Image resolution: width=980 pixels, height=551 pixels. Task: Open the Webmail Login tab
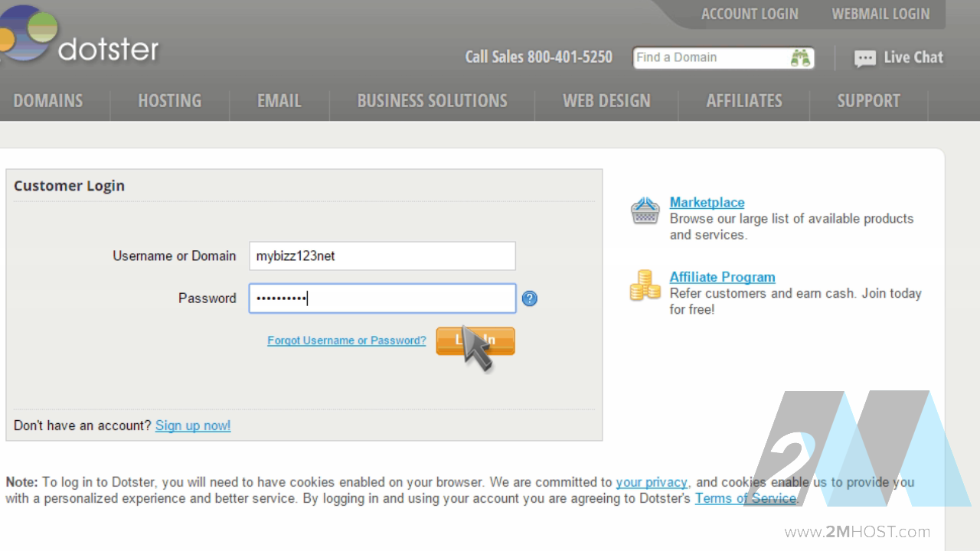pos(880,14)
